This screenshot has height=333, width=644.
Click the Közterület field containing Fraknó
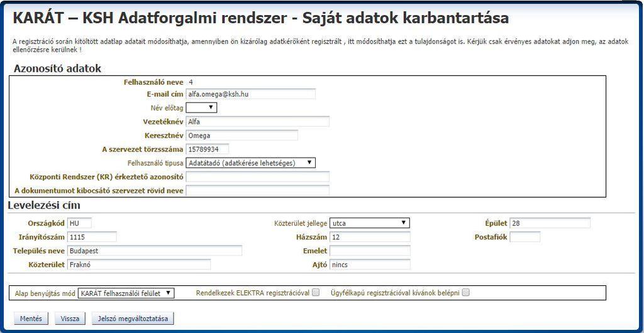[138, 265]
